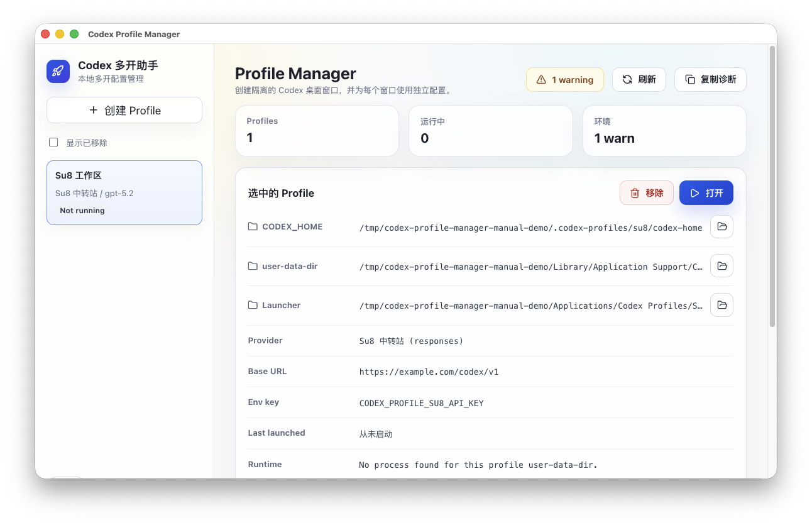812x525 pixels.
Task: Click the plus icon for 创建 Profile
Action: coord(94,110)
